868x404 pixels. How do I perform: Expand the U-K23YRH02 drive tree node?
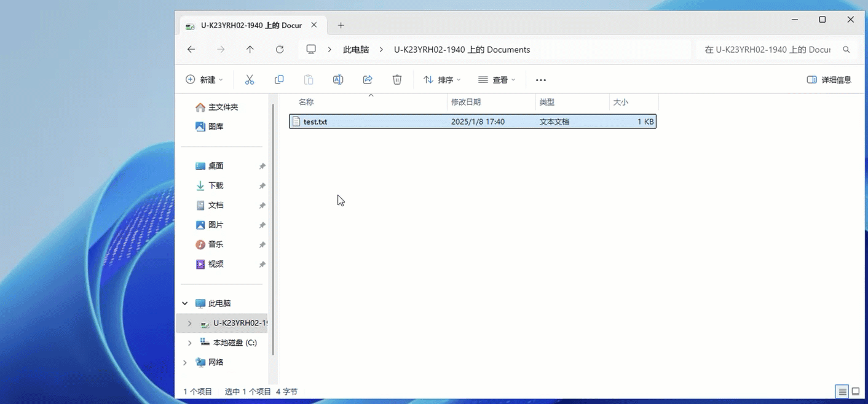[x=190, y=323]
